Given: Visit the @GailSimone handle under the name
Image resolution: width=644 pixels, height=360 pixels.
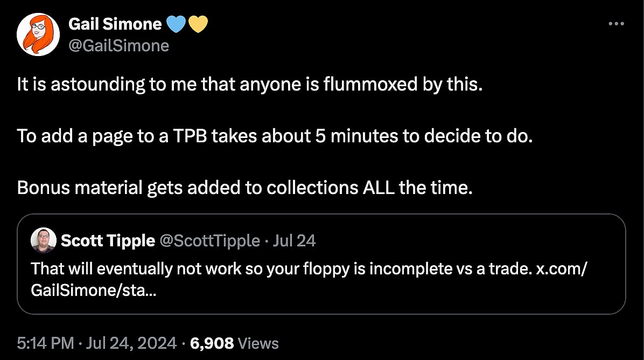Looking at the screenshot, I should [118, 46].
